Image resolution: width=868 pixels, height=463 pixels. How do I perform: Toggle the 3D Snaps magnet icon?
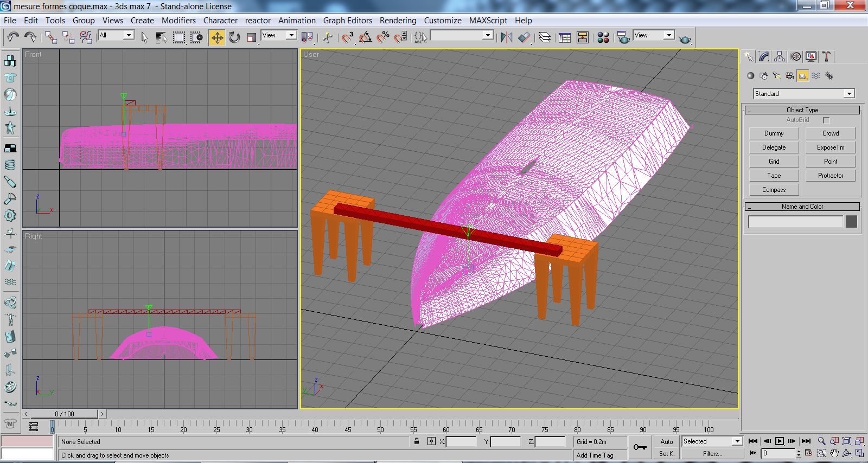[x=348, y=37]
